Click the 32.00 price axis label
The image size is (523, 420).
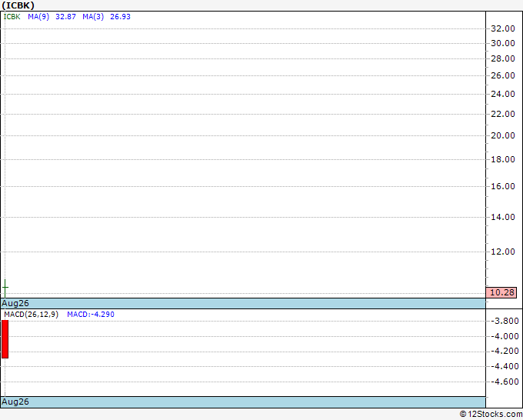coord(503,28)
